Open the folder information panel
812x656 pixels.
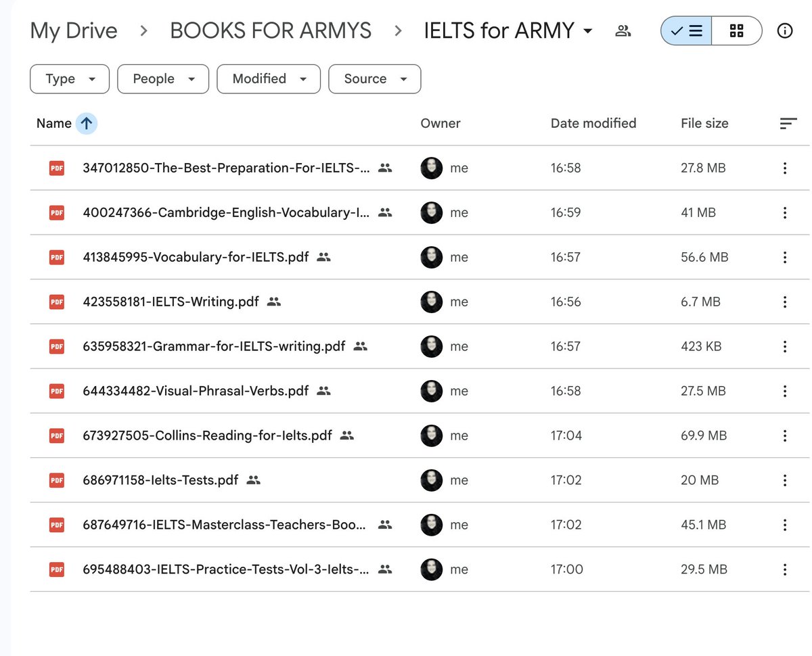[784, 30]
